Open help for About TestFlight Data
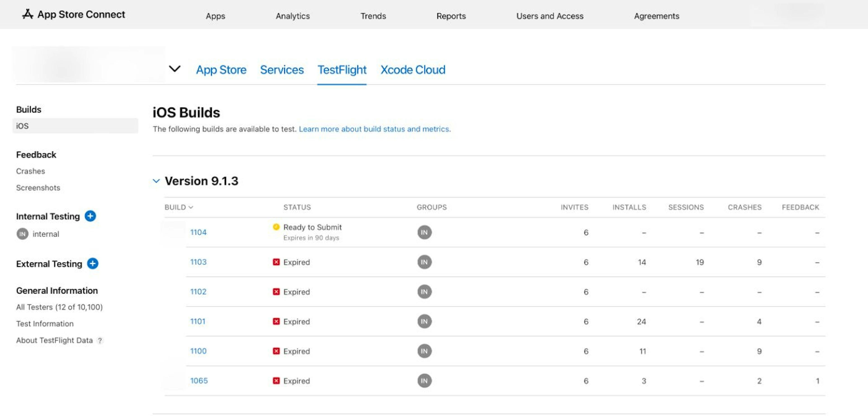Viewport: 868px width, 416px height. click(x=100, y=340)
